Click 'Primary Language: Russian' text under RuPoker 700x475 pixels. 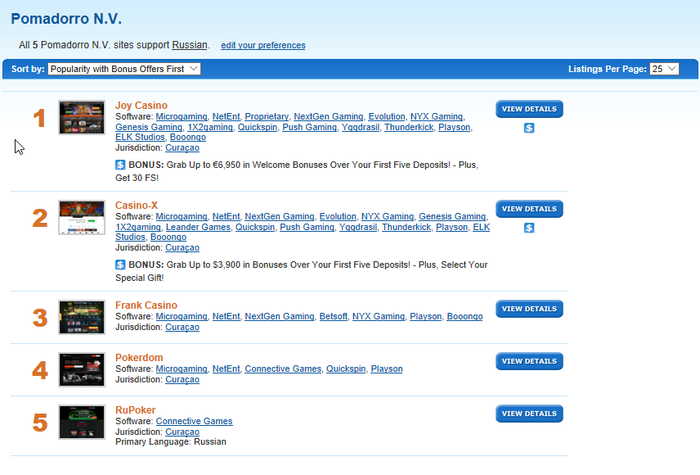click(171, 442)
